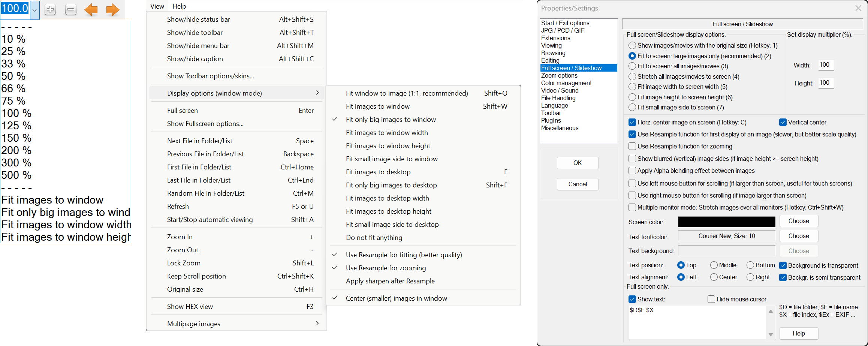Go to previous image with left arrow
868x346 pixels.
(x=91, y=10)
